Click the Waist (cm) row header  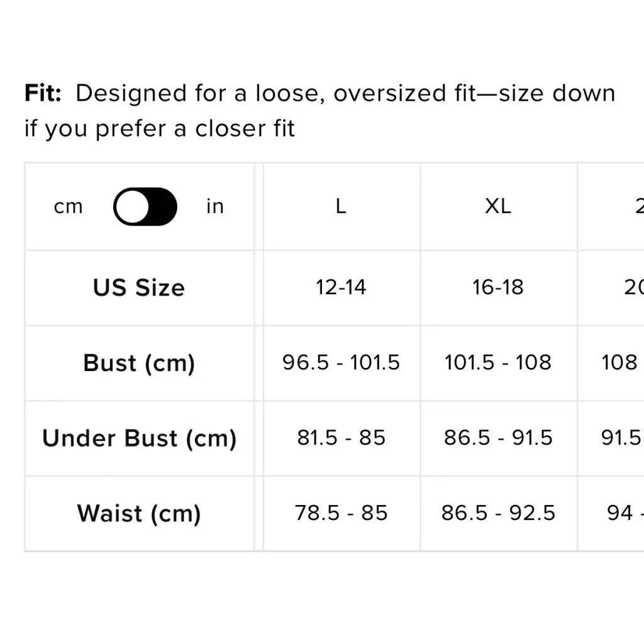coord(139,513)
